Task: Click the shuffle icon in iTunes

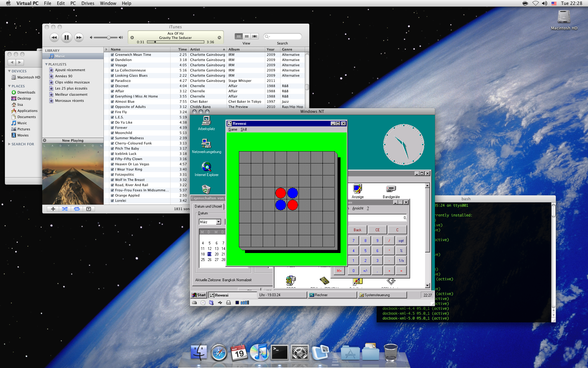Action: pos(65,209)
